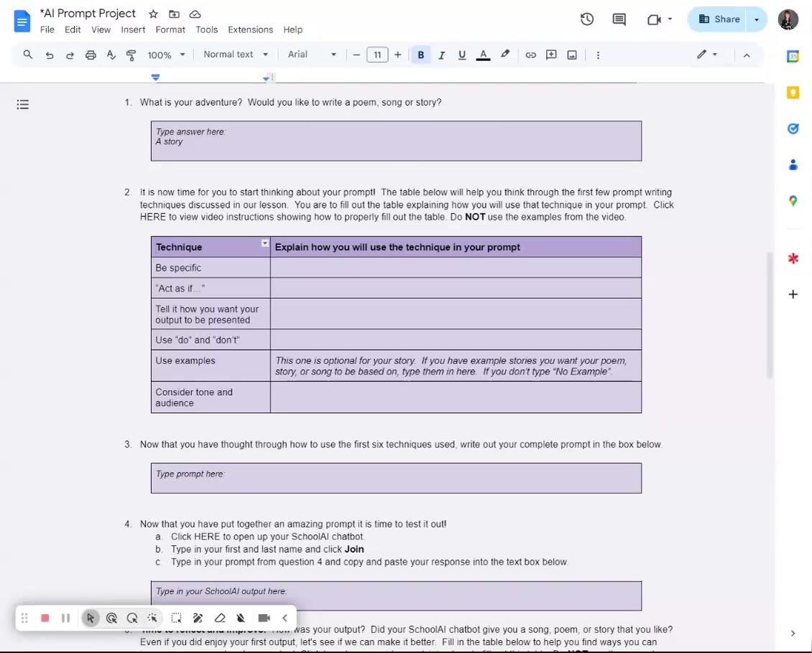This screenshot has width=812, height=653.
Task: Expand the Normal text style dropdown
Action: [236, 55]
